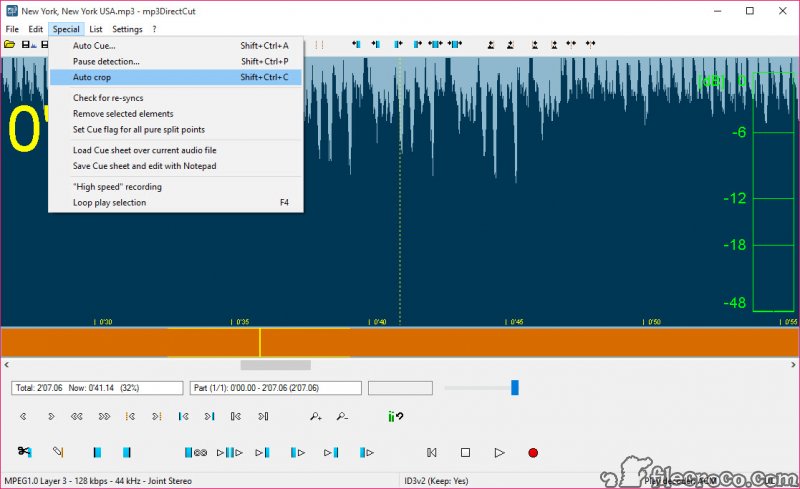Select Auto crop from Special menu

click(92, 77)
